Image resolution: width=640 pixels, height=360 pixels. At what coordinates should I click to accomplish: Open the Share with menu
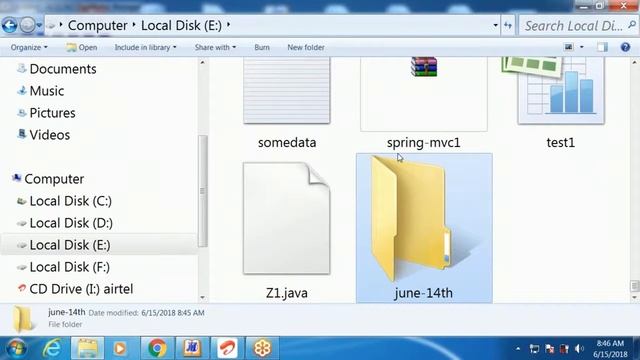click(x=215, y=47)
